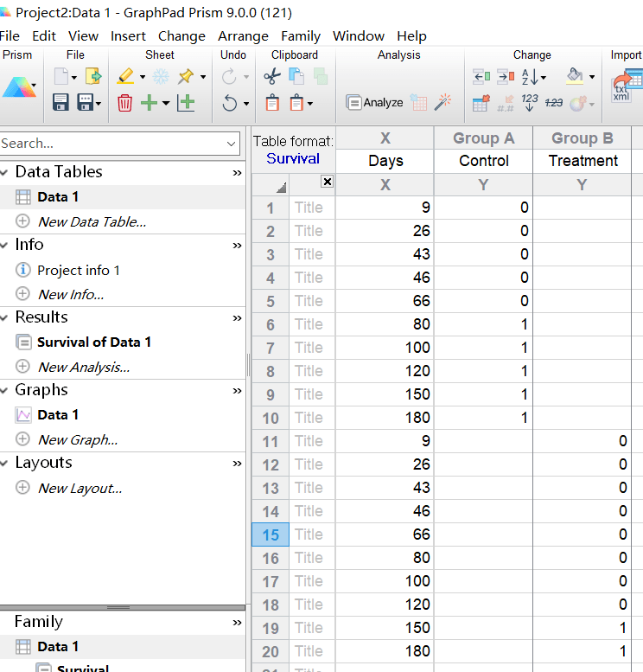
Task: Click the Prism logo icon
Action: pos(19,86)
